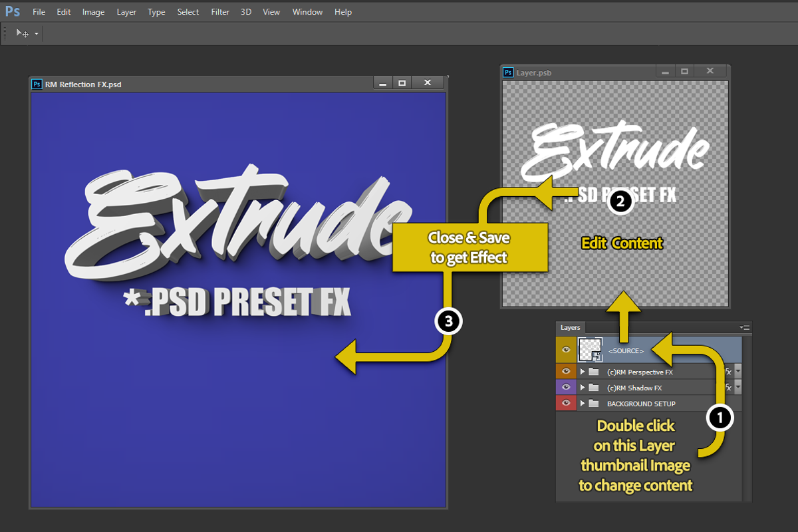Select the (c)RM Shadow FX layer name
This screenshot has width=798, height=532.
(x=634, y=388)
